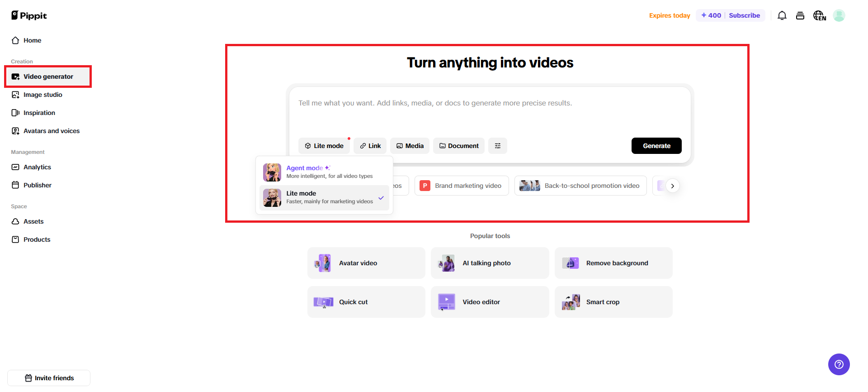Image resolution: width=868 pixels, height=392 pixels.
Task: Click Lite mode avatar thumbnail
Action: click(x=272, y=198)
